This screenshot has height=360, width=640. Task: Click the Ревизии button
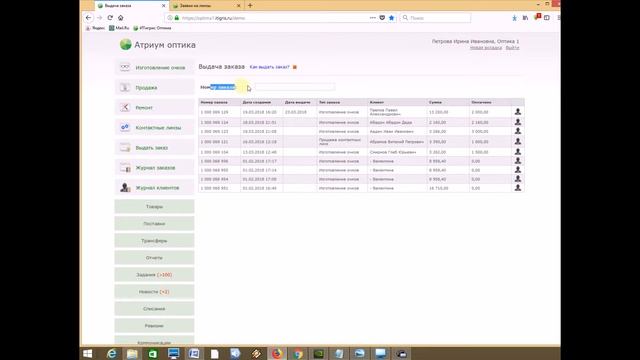(x=154, y=326)
